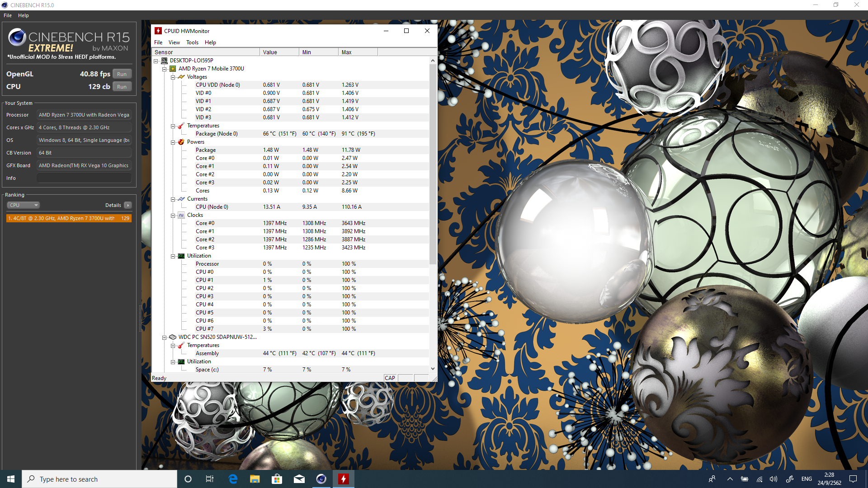The height and width of the screenshot is (488, 868).
Task: Open HWMonitor View menu
Action: (174, 42)
